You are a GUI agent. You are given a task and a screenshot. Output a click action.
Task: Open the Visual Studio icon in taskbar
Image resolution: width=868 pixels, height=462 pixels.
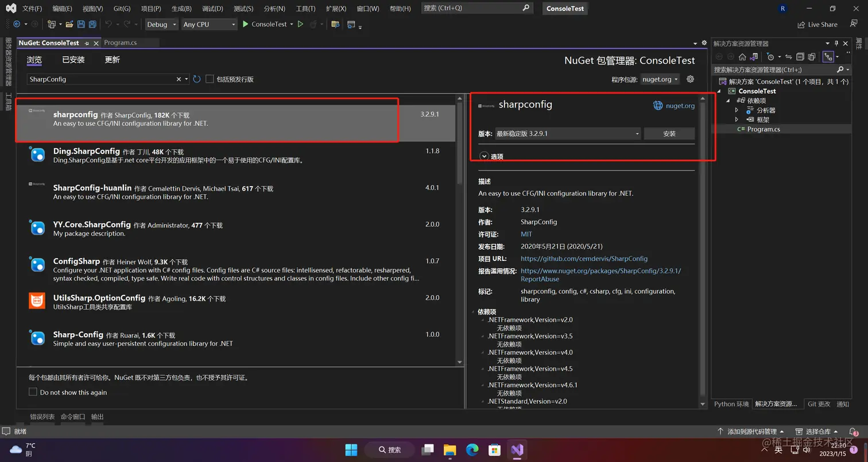click(x=517, y=450)
